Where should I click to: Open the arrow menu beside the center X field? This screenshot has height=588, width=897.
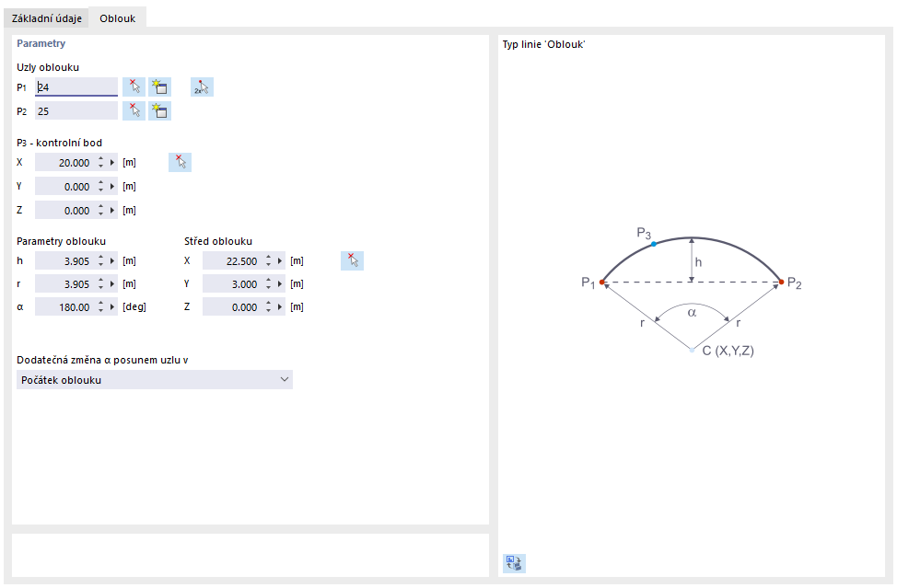pos(281,260)
